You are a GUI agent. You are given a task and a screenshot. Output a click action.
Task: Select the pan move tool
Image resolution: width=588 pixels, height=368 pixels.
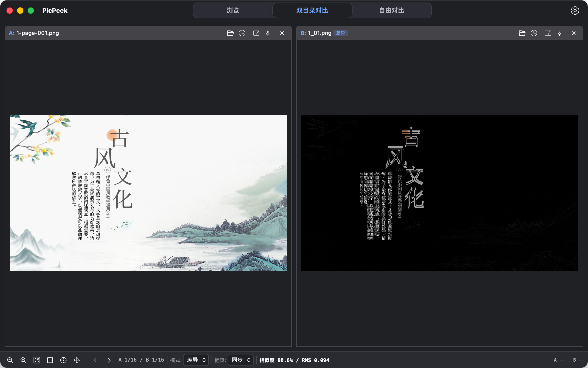[x=77, y=360]
